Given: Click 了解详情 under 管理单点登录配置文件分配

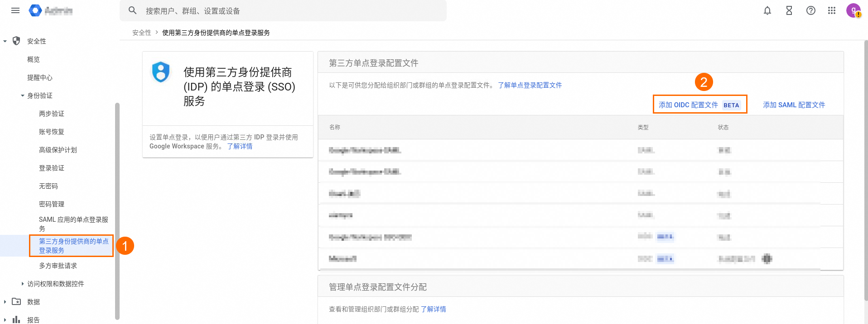Looking at the screenshot, I should [x=433, y=309].
